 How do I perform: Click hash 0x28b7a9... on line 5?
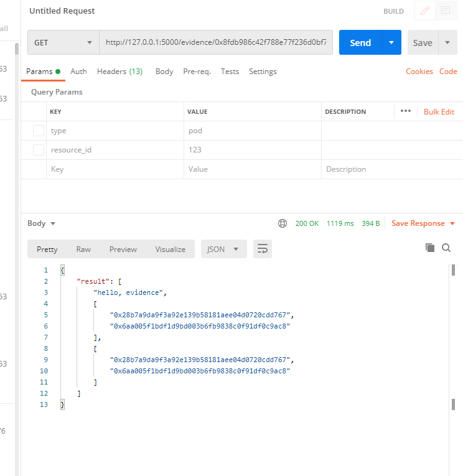[200, 315]
